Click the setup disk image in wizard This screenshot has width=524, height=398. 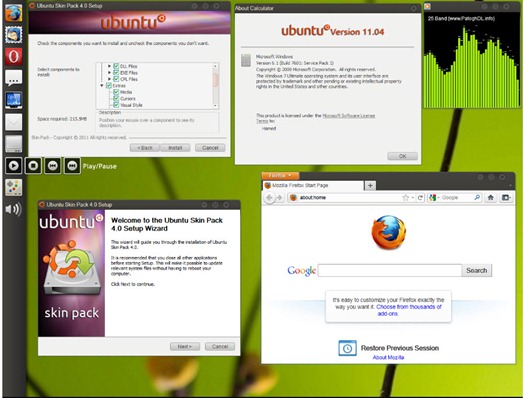(71, 267)
